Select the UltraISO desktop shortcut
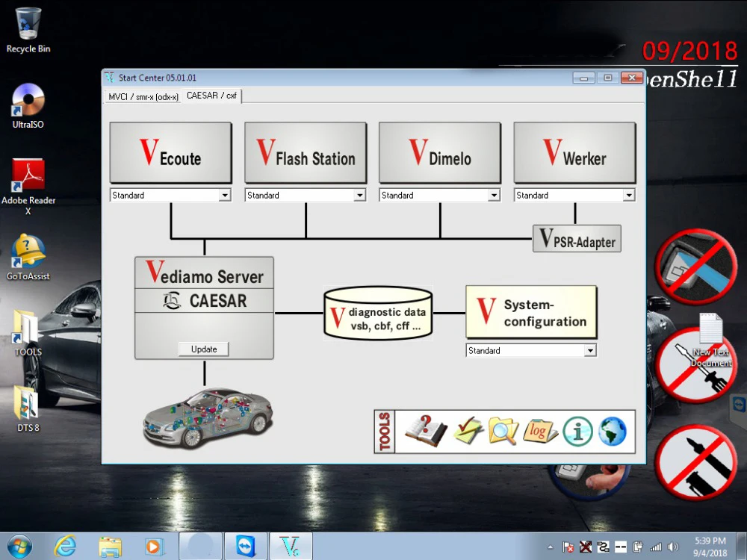Screen dimensions: 747x560 (x=28, y=106)
